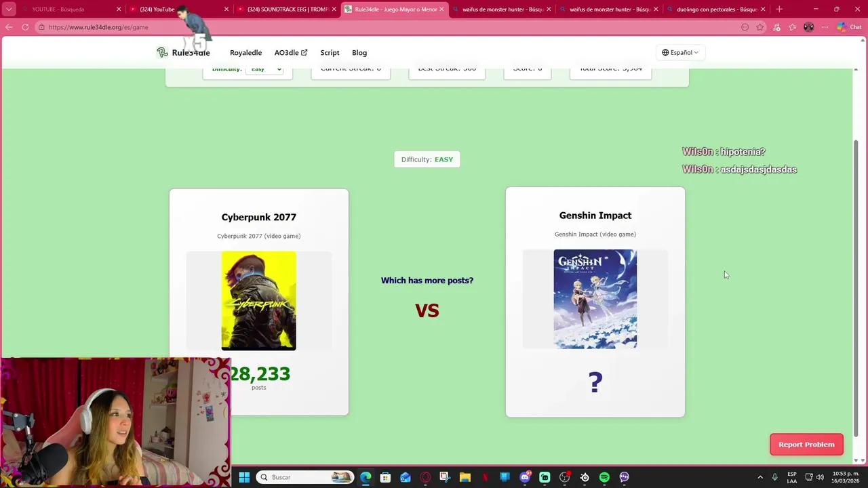Open Microsoft Edge from the taskbar

click(x=366, y=477)
